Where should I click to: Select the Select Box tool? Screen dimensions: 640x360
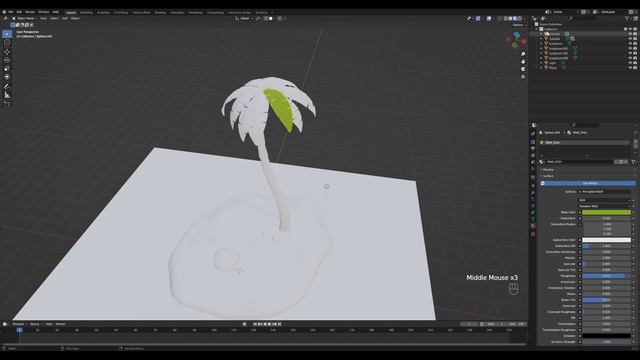[x=7, y=34]
